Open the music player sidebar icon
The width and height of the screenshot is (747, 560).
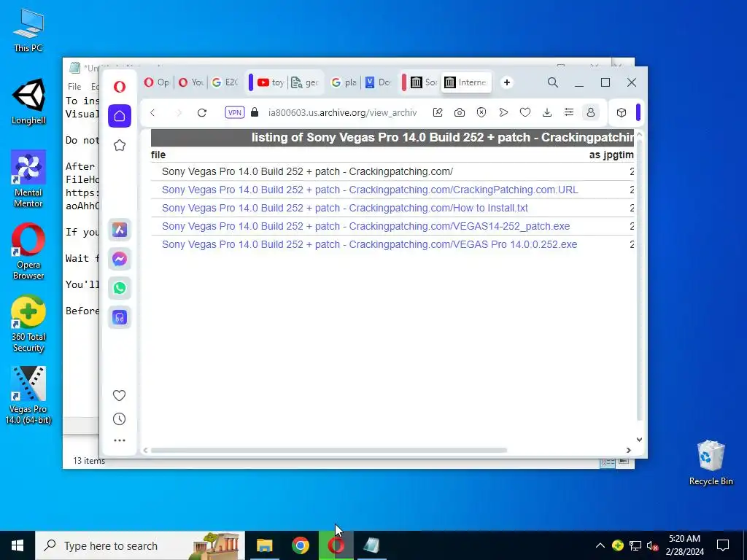pos(120,317)
